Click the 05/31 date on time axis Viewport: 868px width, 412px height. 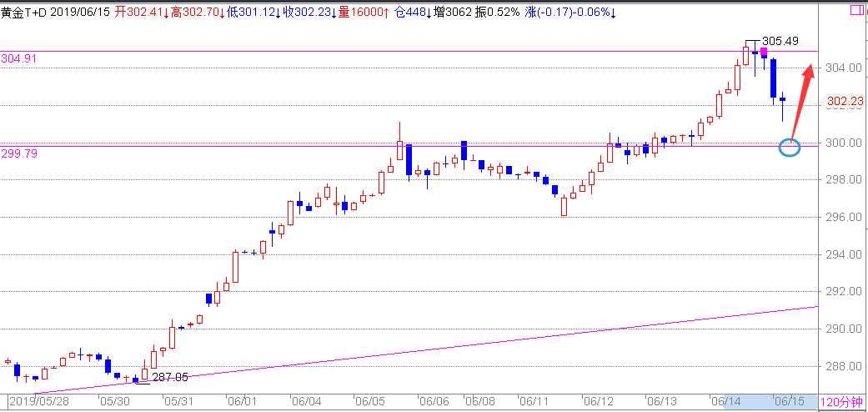[178, 401]
